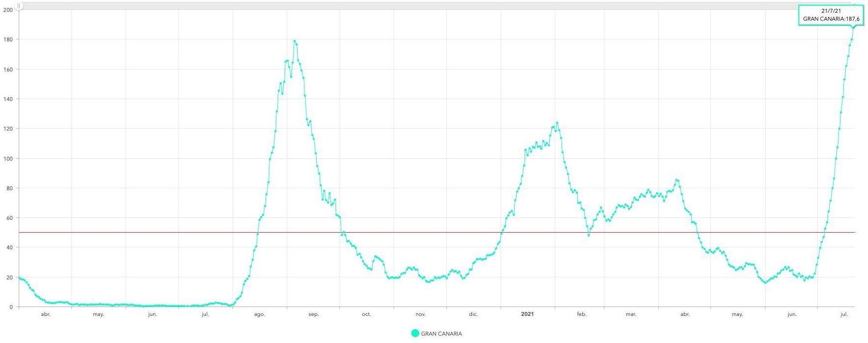Click the January 2021 peak data point near 124
The width and height of the screenshot is (868, 343).
(557, 123)
